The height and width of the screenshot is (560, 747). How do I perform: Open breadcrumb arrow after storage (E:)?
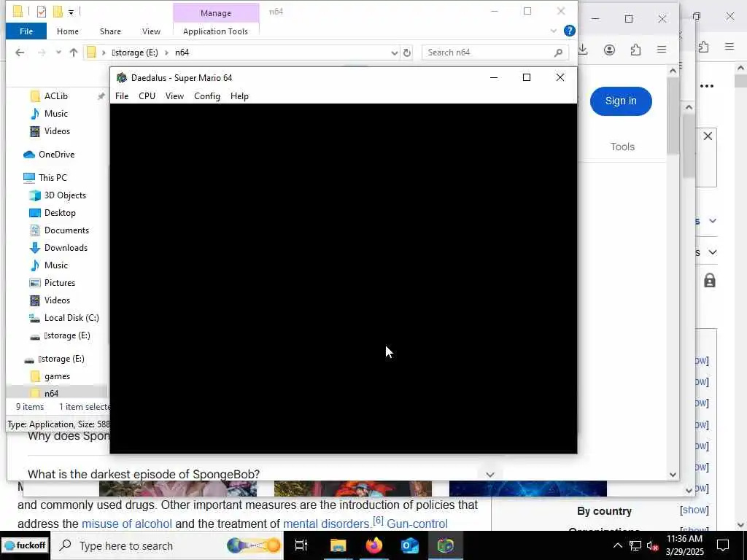point(166,52)
